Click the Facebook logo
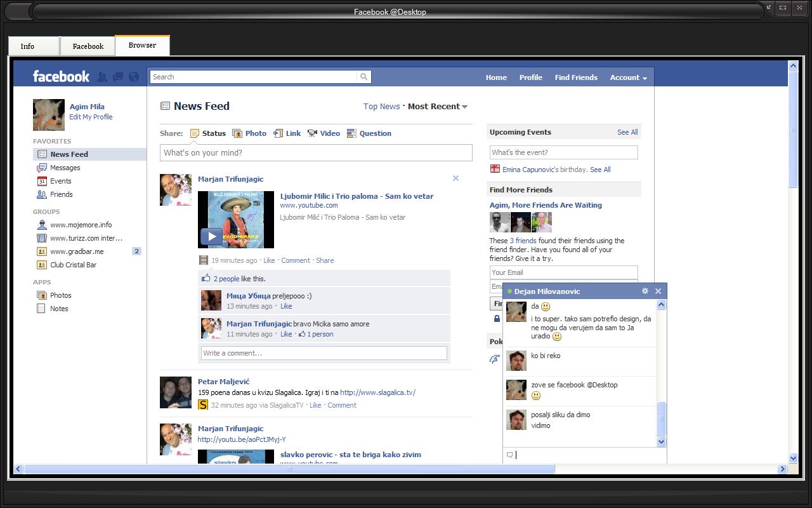 (62, 77)
